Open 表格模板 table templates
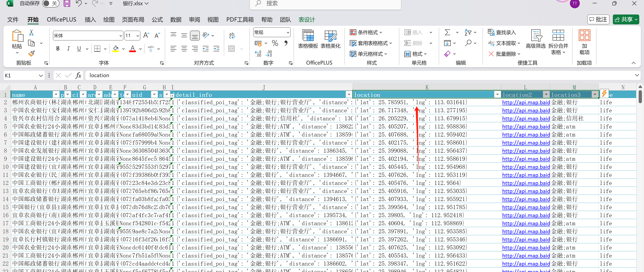 (x=308, y=39)
